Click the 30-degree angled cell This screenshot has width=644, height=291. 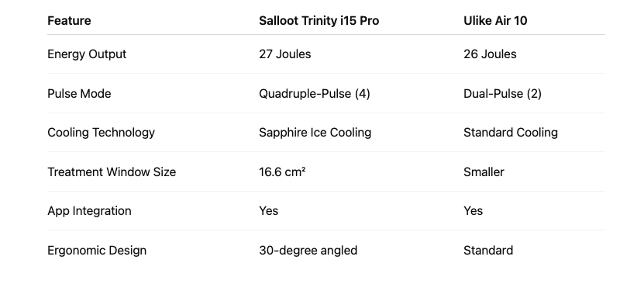coord(308,251)
